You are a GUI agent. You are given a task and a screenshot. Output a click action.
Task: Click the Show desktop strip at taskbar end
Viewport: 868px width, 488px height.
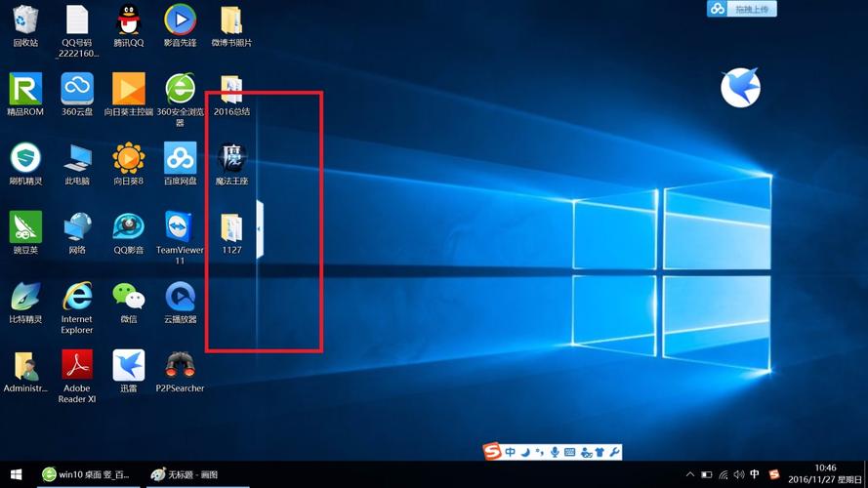(866, 474)
